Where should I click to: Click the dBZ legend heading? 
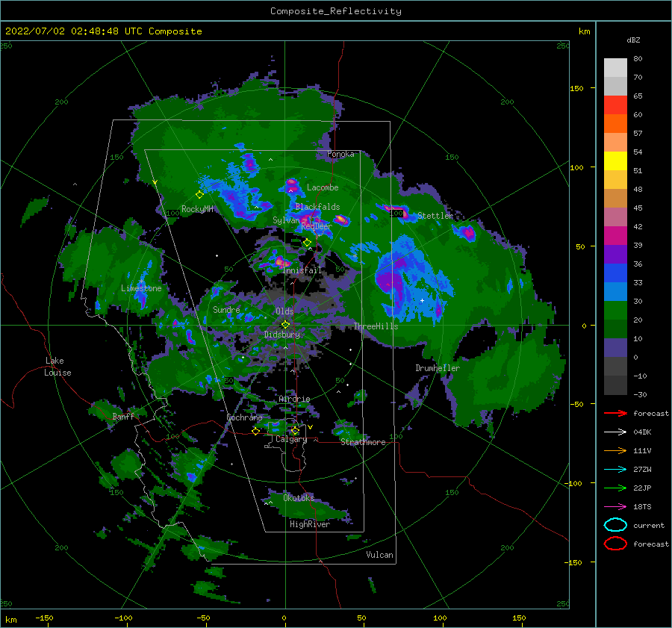633,40
